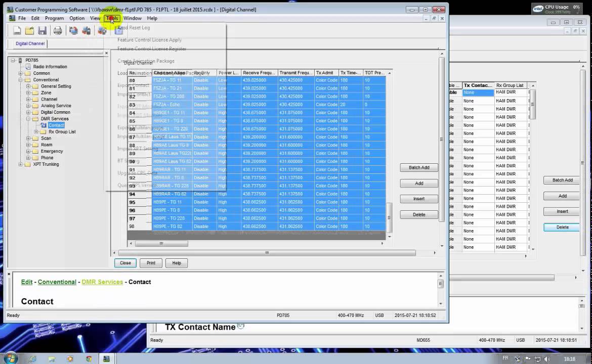Open the media player taskbar icon

[70, 359]
